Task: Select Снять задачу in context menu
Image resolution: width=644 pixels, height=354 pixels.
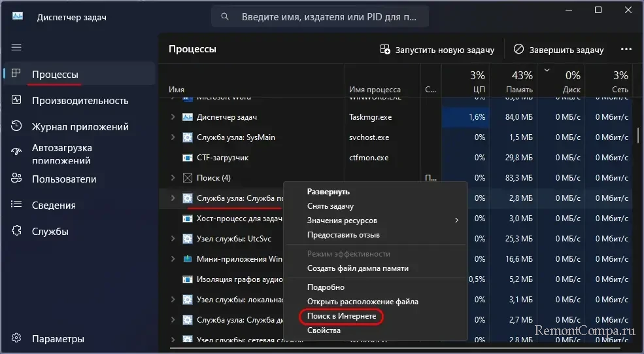Action: pyautogui.click(x=330, y=206)
